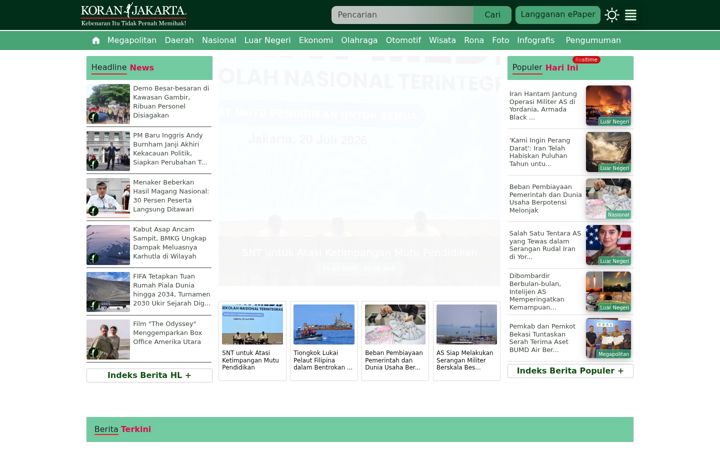Click Populer Hari Ini section title
Screen dimensions: 720x450
tap(545, 68)
